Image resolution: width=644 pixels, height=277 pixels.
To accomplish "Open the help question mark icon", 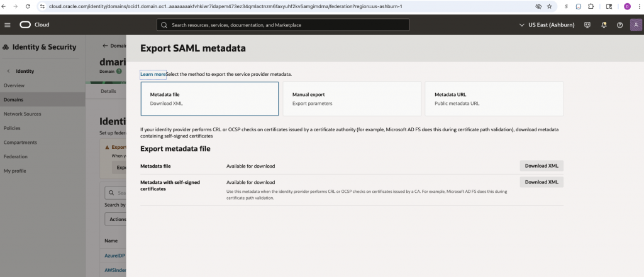I will click(x=619, y=25).
